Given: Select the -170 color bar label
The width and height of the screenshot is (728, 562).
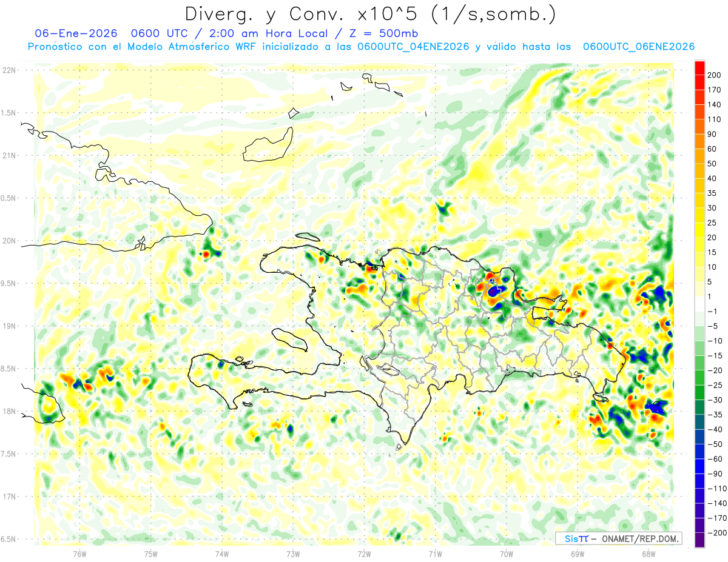Looking at the screenshot, I should point(716,518).
